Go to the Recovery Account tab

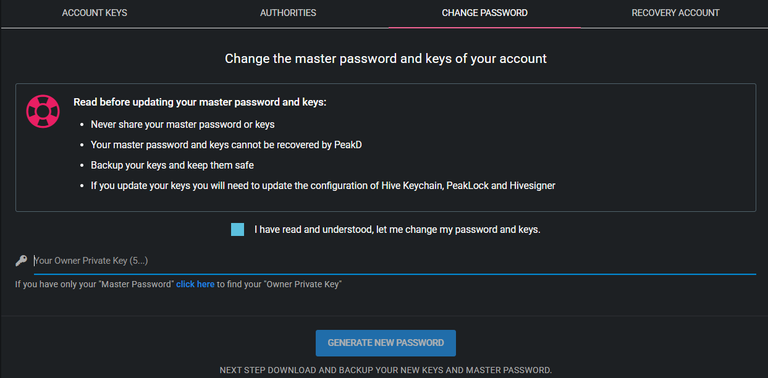pyautogui.click(x=675, y=13)
